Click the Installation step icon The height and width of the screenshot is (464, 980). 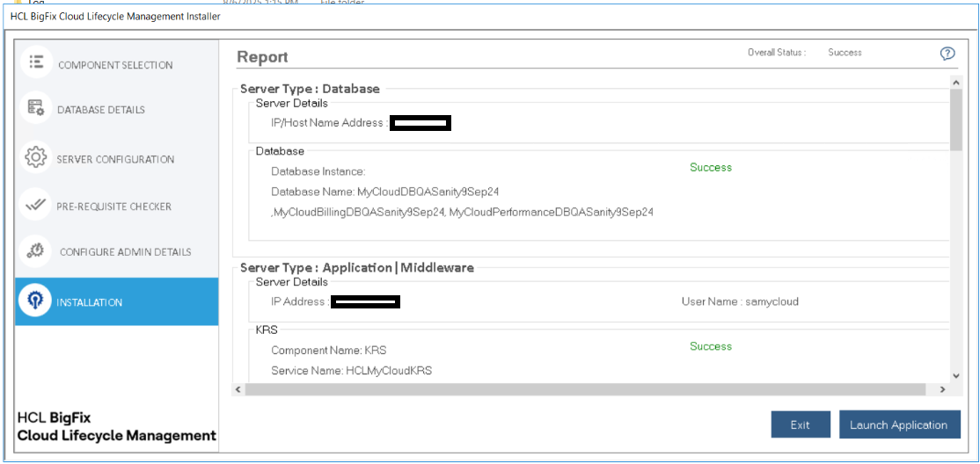tap(36, 301)
